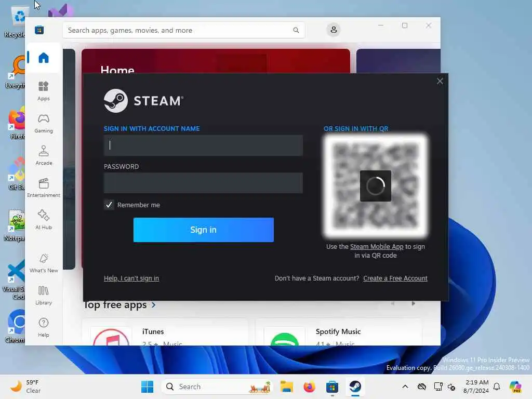Screen dimensions: 532x399
Task: Open AI Hub in Store sidebar
Action: click(x=44, y=220)
